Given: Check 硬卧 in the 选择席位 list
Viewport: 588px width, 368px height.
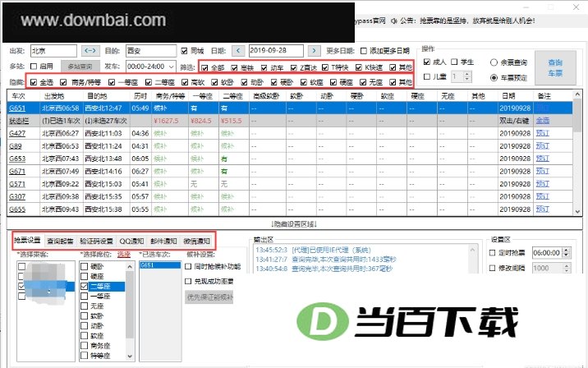Looking at the screenshot, I should point(84,266).
